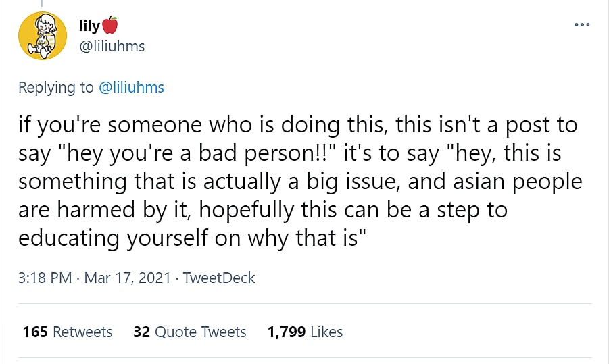Open the tweet's three-dot more menu
611x364 pixels.
click(x=581, y=25)
